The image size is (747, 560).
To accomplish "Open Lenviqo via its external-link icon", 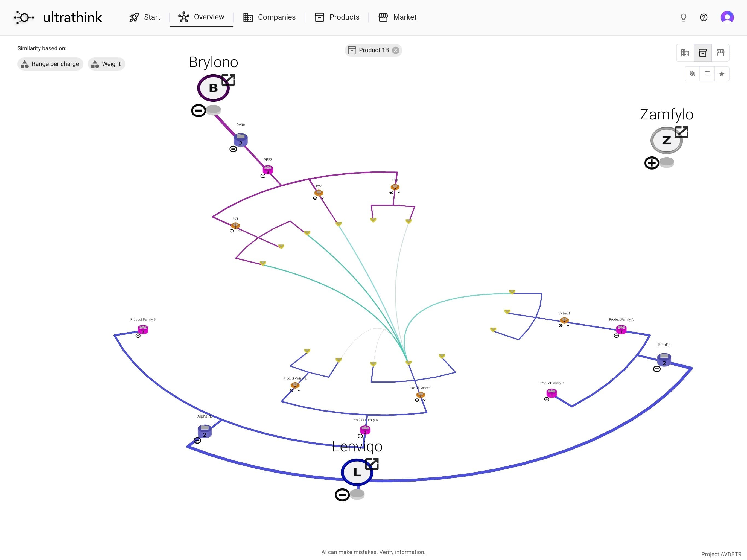I will (x=373, y=464).
